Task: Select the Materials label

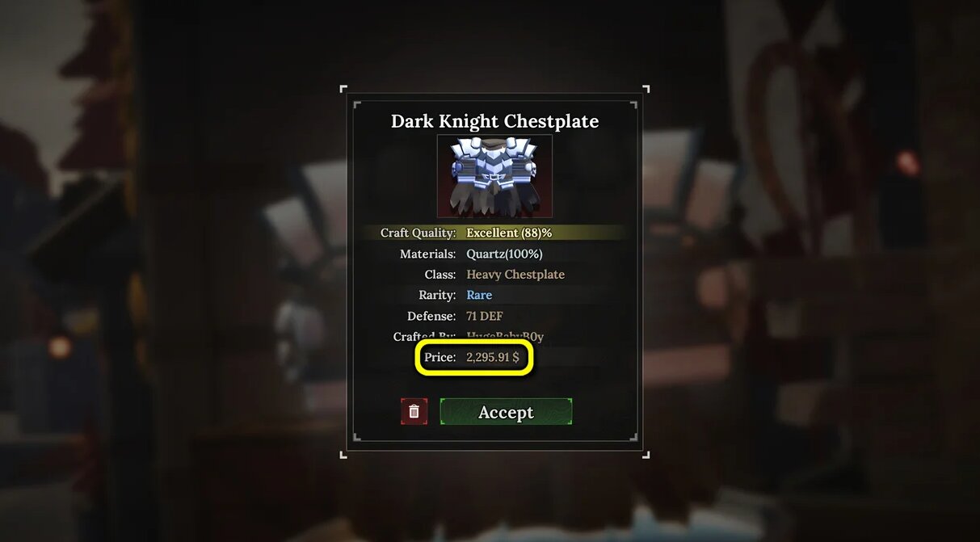Action: point(427,254)
